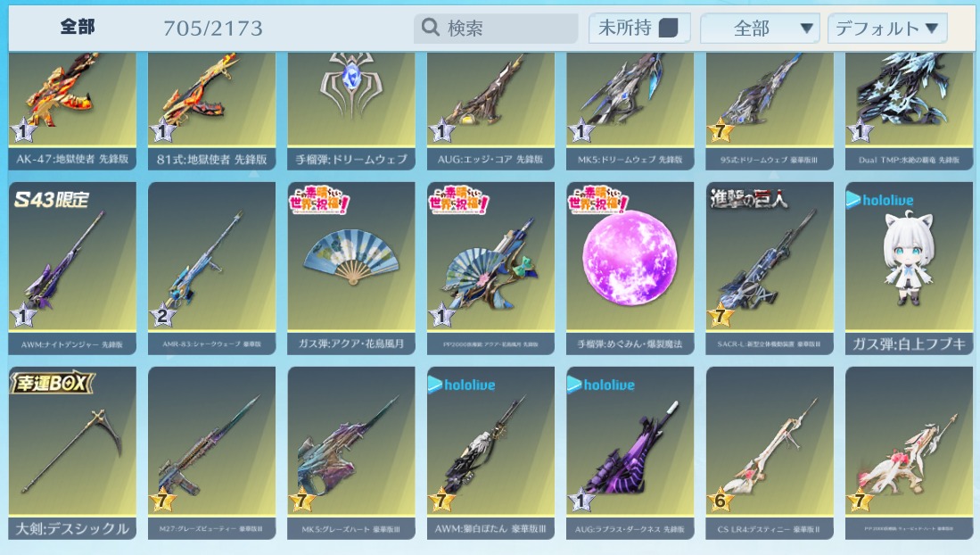Select the purple AUG:ラプラス・ダークネス skin
This screenshot has width=980, height=555.
pyautogui.click(x=630, y=453)
